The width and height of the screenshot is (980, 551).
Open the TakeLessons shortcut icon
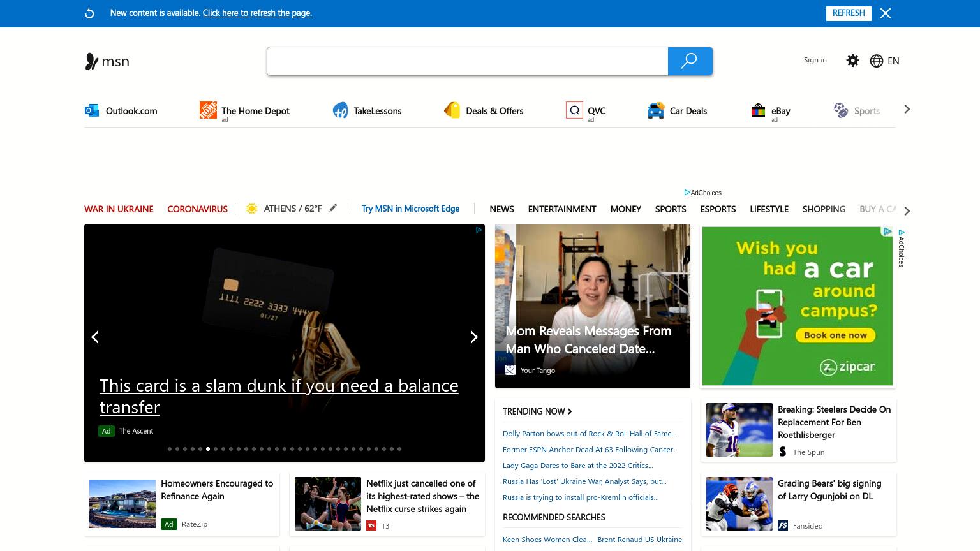(340, 110)
